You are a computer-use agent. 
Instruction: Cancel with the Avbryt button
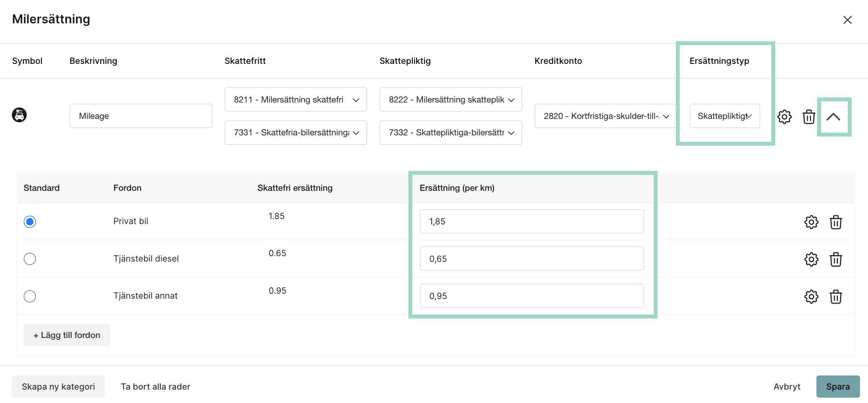point(787,387)
